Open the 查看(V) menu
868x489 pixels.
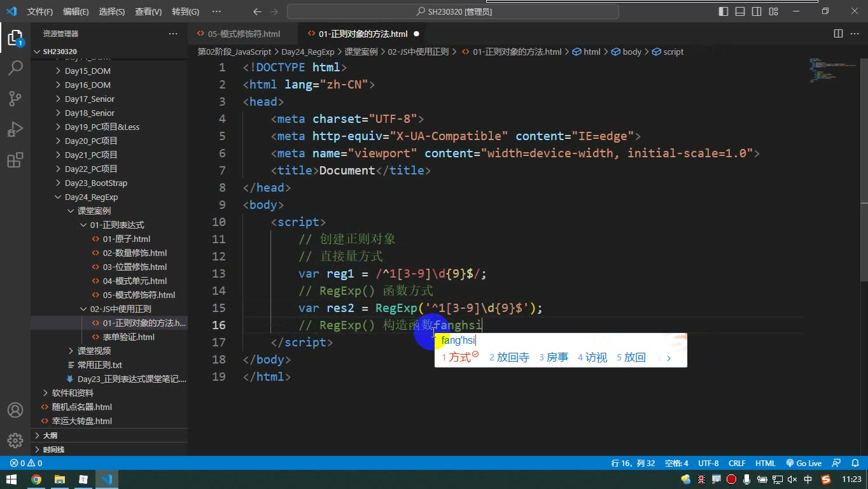pyautogui.click(x=148, y=11)
